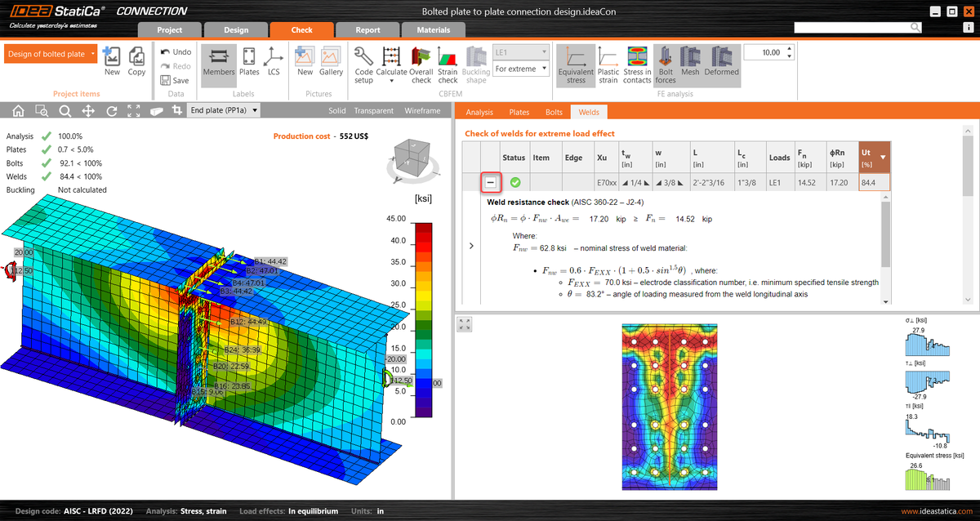980x521 pixels.
Task: Toggle Solid rendering of the model
Action: (x=338, y=110)
